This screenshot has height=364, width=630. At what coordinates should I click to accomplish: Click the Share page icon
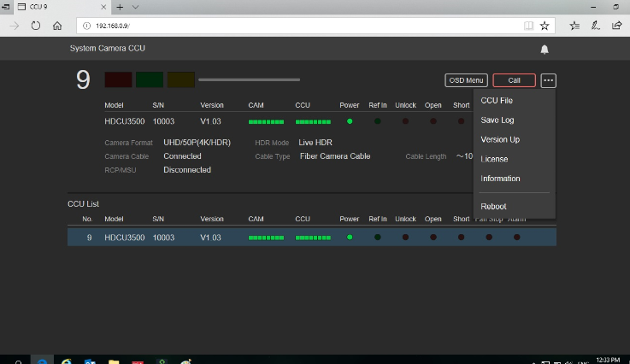click(615, 26)
